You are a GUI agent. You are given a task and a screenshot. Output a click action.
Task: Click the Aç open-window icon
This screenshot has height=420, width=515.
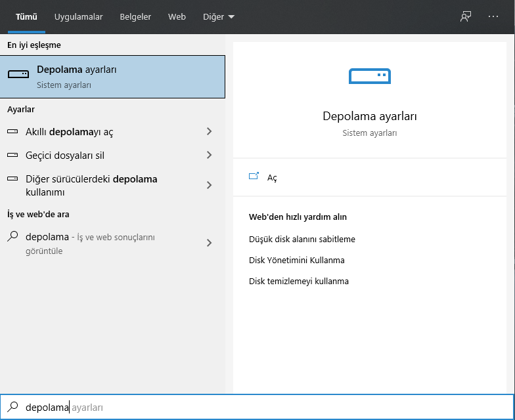coord(254,176)
